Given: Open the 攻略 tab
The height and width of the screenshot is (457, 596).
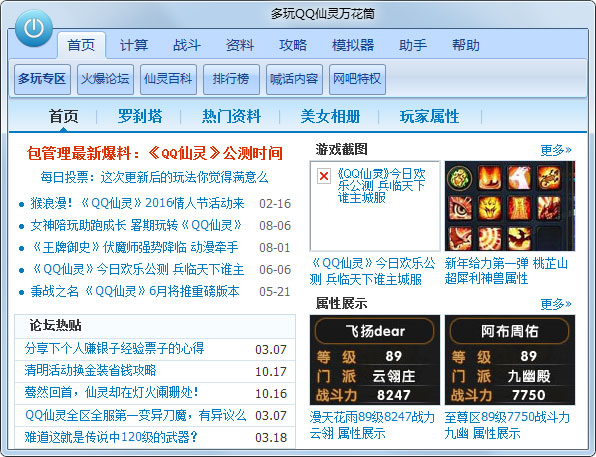Looking at the screenshot, I should [293, 45].
